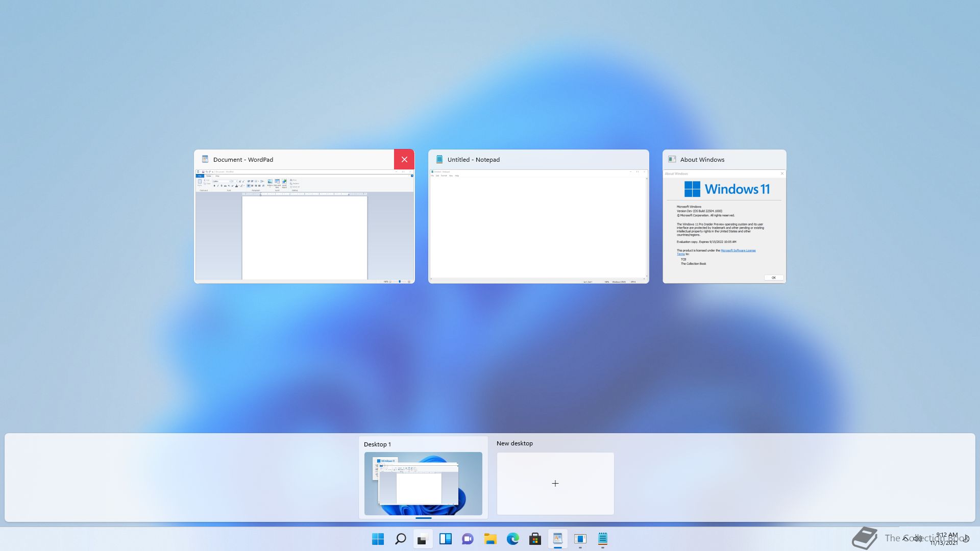Click the Windows 11 logo in About preview
Screen dimensions: 980x551
coord(727,189)
